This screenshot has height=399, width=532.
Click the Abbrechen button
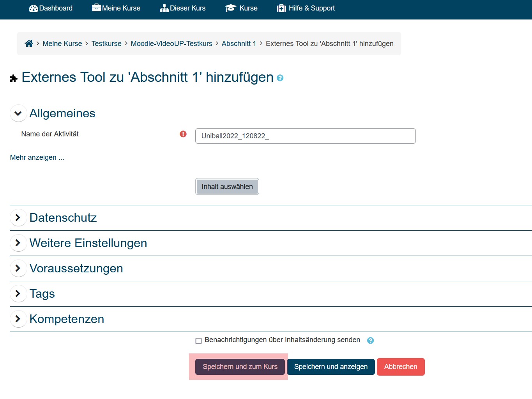pos(400,367)
